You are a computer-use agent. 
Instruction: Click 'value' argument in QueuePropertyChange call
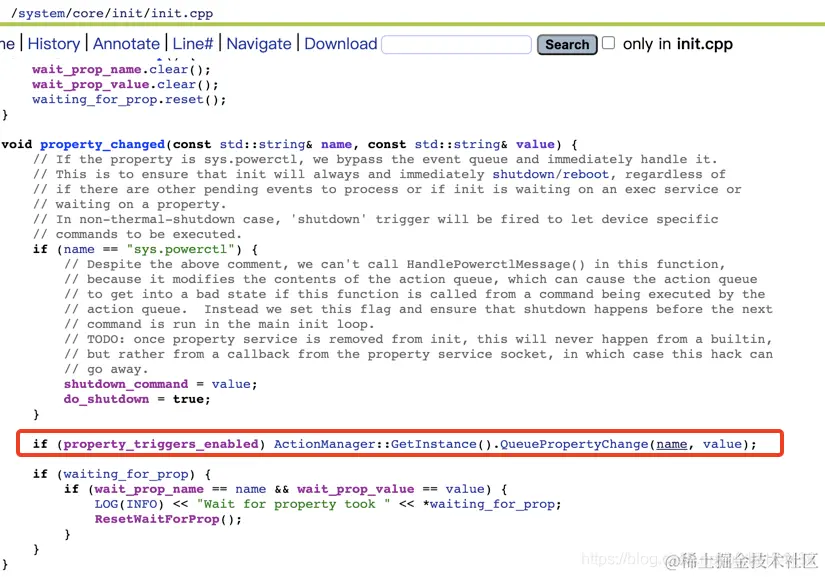pos(722,444)
